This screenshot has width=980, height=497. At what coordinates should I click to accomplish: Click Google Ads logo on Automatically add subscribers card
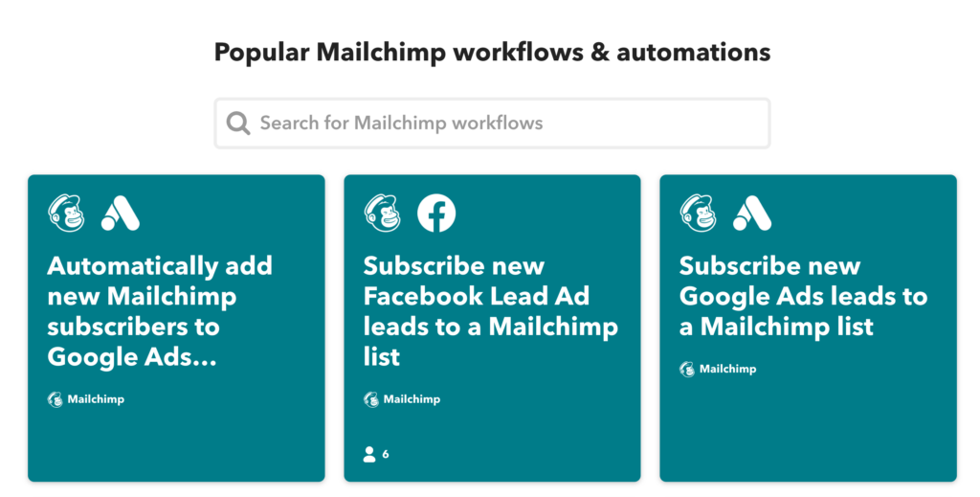(121, 214)
